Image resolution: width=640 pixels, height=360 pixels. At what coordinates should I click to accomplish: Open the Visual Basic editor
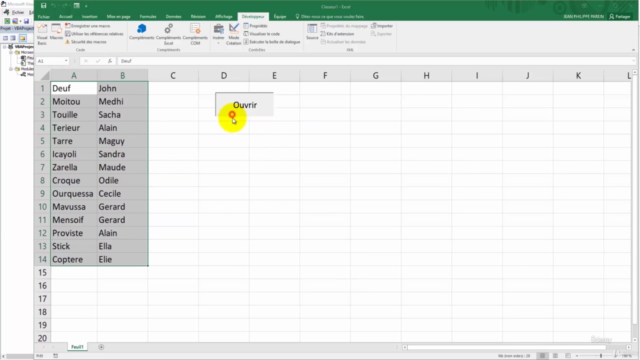click(x=42, y=33)
